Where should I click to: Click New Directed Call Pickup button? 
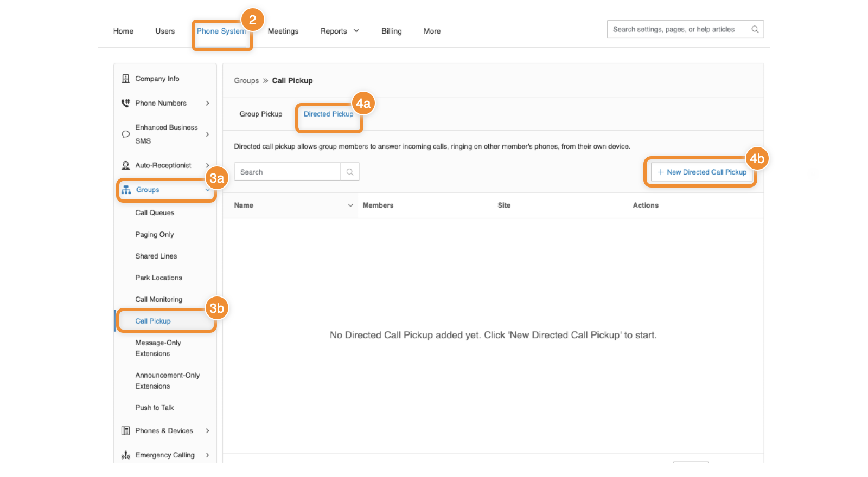[701, 172]
